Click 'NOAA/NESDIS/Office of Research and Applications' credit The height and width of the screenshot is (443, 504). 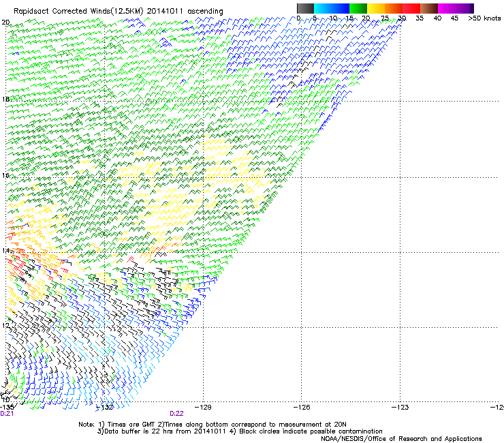coord(401,439)
